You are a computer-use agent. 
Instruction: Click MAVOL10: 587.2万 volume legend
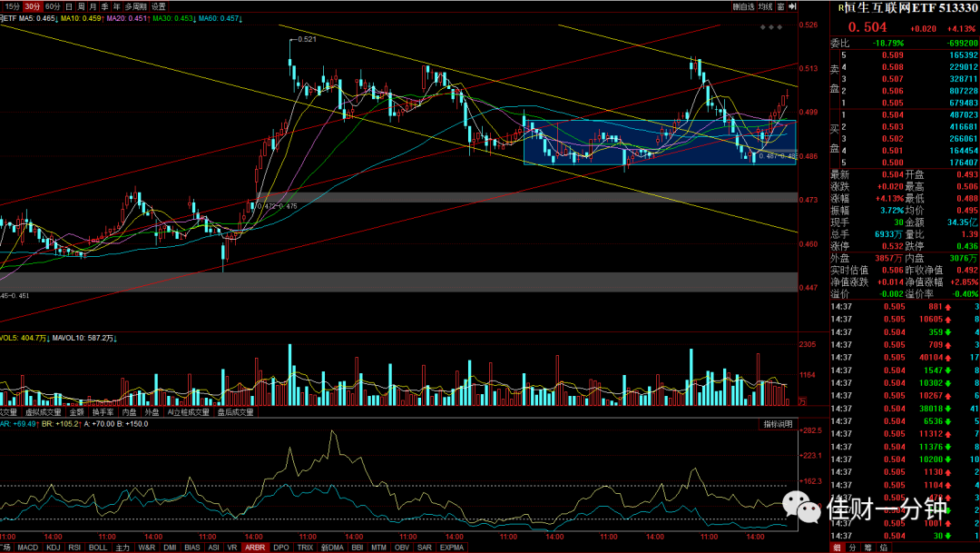tap(85, 338)
